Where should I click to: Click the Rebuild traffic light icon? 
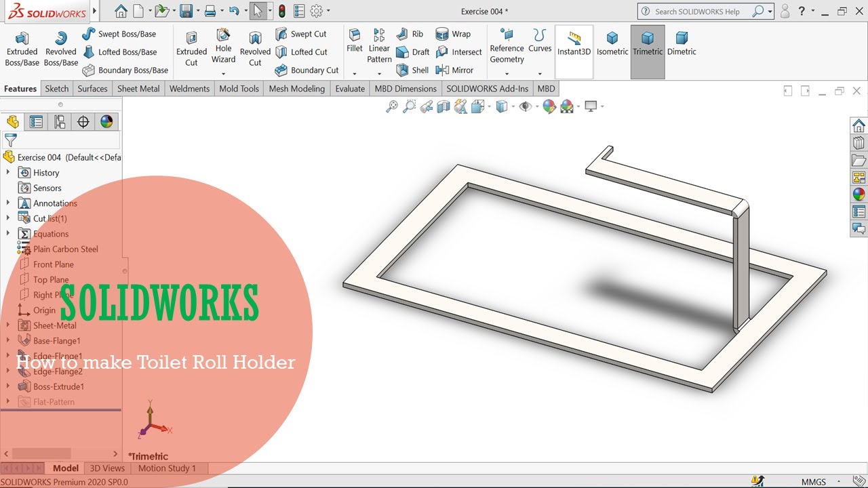281,11
